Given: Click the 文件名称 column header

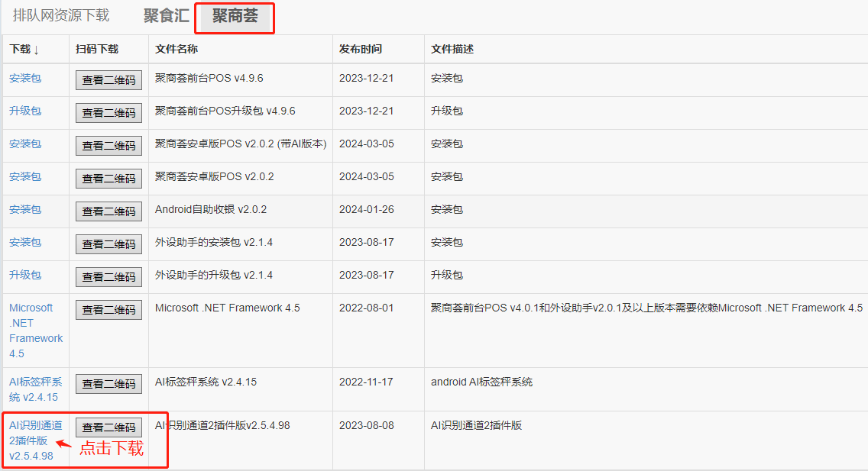Looking at the screenshot, I should coord(176,49).
